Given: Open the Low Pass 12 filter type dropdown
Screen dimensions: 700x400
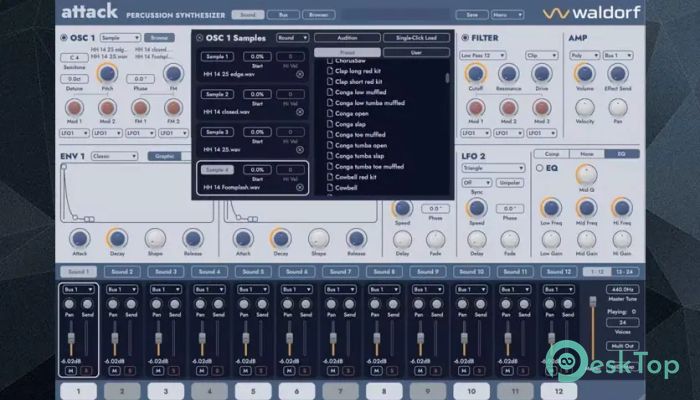Looking at the screenshot, I should pyautogui.click(x=483, y=55).
